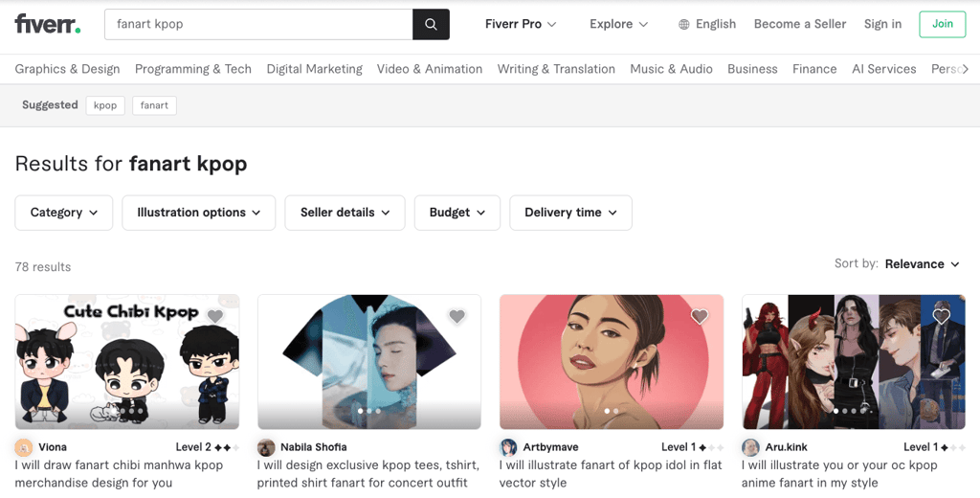The image size is (980, 498).
Task: Open Digital Marketing category
Action: (x=314, y=69)
